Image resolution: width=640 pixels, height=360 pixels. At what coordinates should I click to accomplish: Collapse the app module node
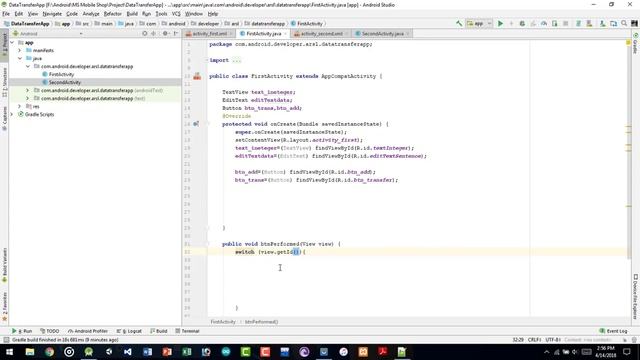[x=12, y=42]
